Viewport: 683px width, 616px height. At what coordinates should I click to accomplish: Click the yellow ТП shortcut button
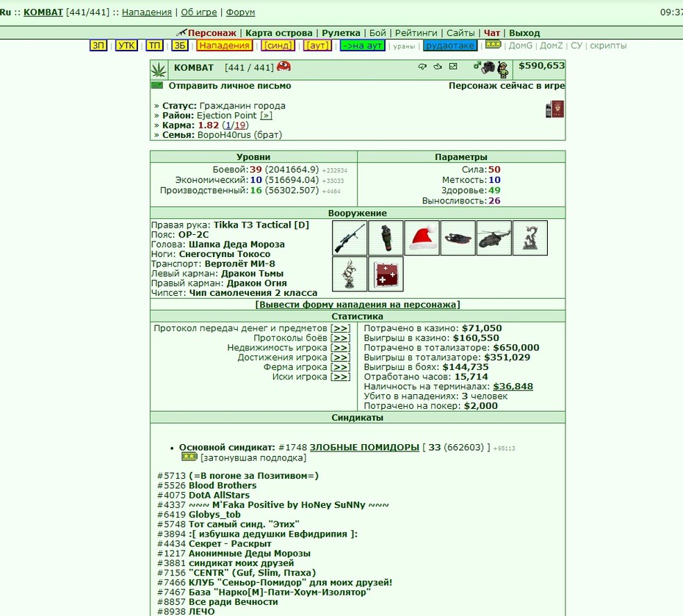(154, 46)
